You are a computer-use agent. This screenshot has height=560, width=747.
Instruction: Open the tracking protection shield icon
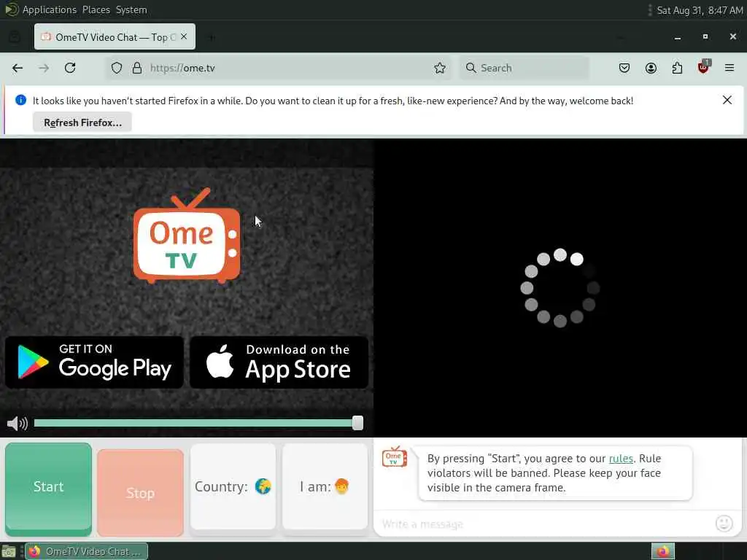coord(117,68)
